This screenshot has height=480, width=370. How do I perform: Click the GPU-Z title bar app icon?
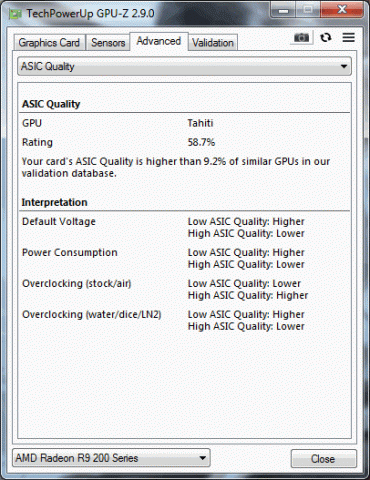15,14
